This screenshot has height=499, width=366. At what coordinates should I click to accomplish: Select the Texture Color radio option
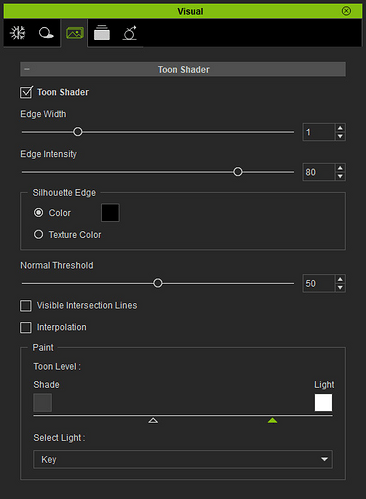39,235
